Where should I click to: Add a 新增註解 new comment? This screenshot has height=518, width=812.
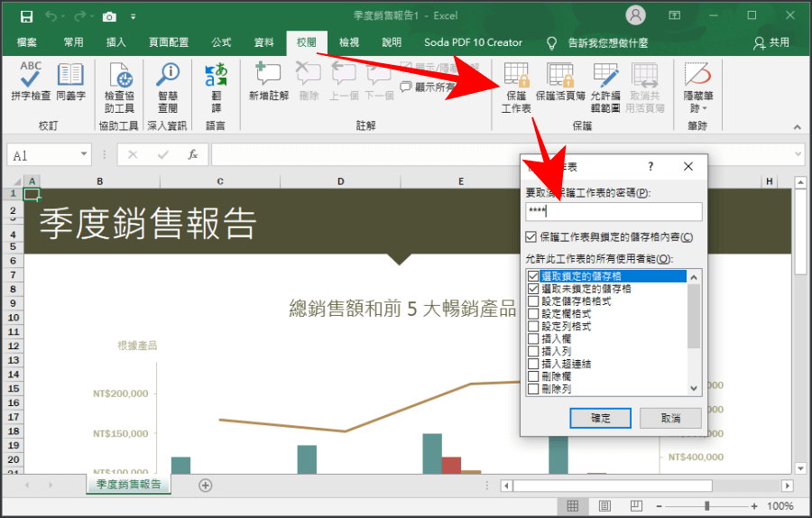(x=269, y=81)
